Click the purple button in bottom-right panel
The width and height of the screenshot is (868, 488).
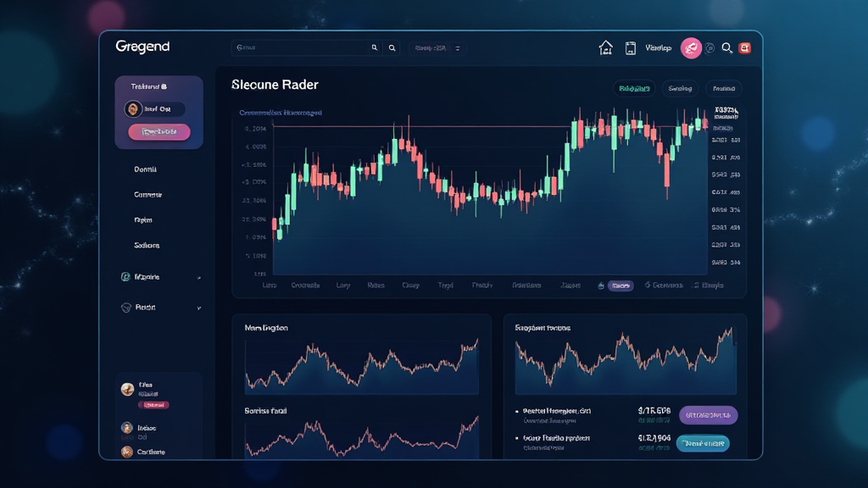[x=708, y=415]
